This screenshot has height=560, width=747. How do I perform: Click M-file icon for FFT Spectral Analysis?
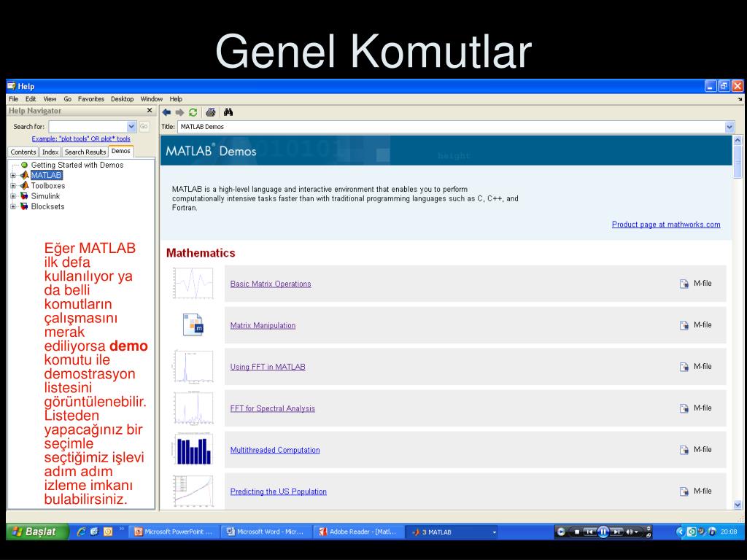pos(684,408)
